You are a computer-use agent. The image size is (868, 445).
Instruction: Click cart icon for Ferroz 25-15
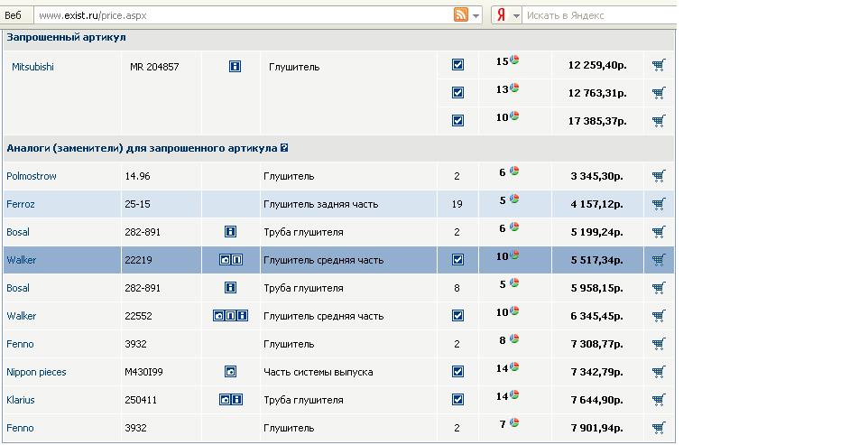click(x=659, y=204)
